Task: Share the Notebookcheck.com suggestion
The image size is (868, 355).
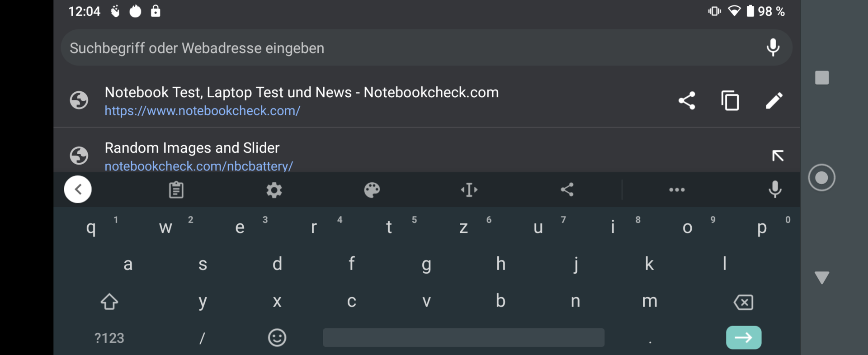Action: (687, 100)
